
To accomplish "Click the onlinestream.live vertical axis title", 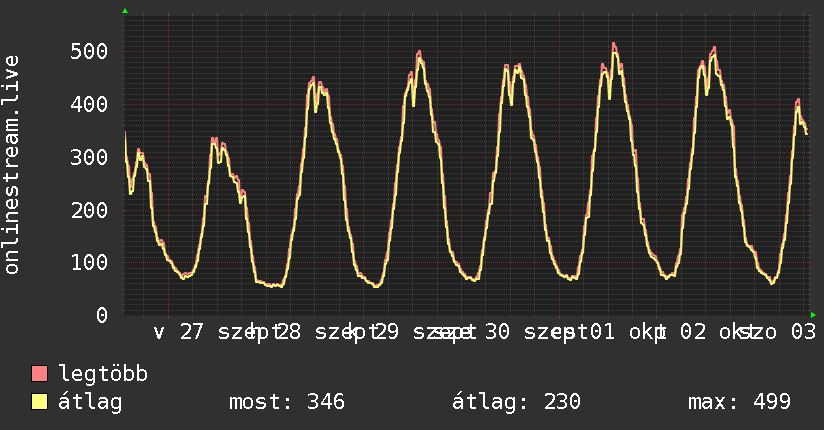I will [x=11, y=165].
